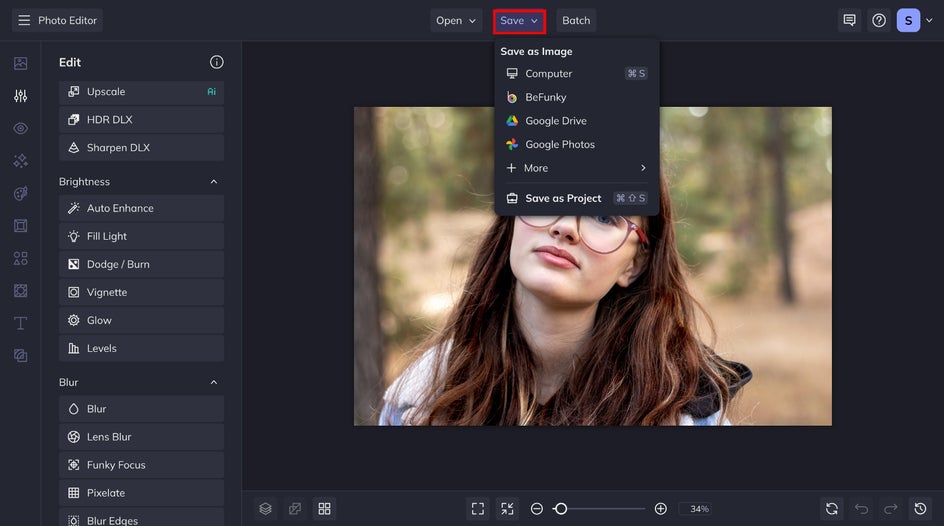This screenshot has height=526, width=944.
Task: Collapse the Brightness section
Action: 213,182
